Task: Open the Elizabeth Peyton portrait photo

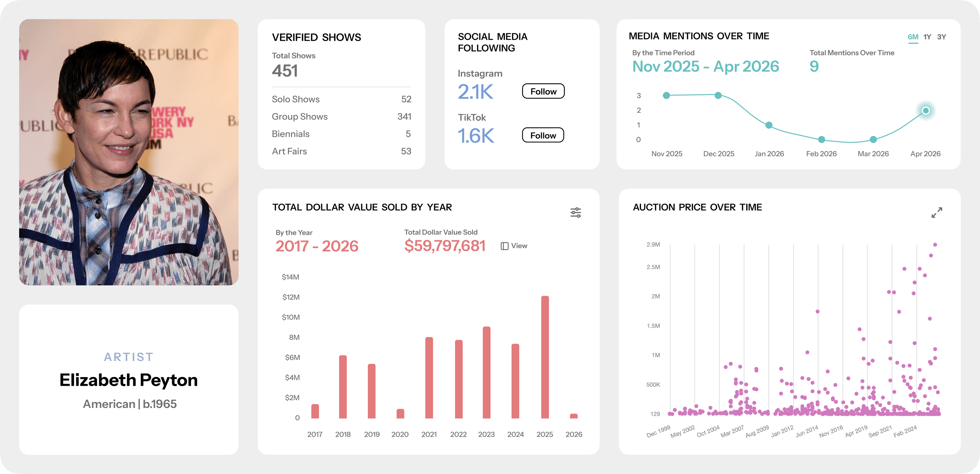Action: [x=129, y=152]
